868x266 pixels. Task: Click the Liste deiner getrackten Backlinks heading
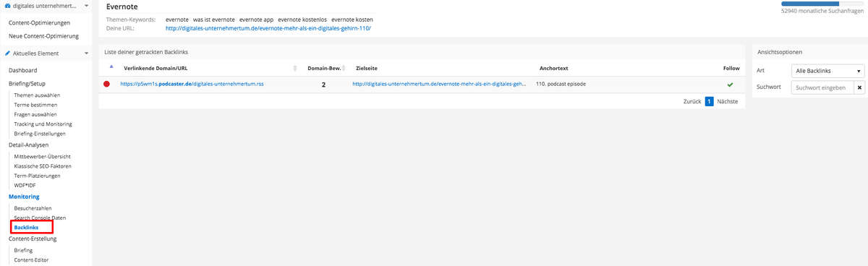[147, 52]
